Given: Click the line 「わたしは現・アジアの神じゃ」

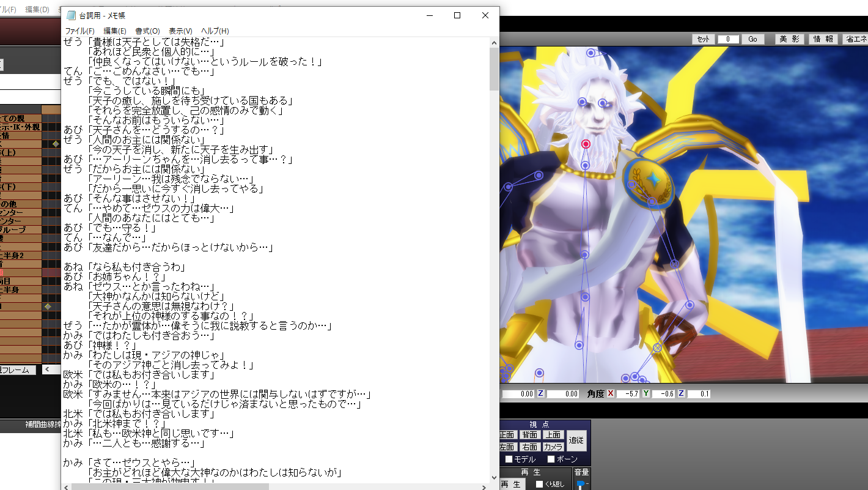Looking at the screenshot, I should coord(156,355).
